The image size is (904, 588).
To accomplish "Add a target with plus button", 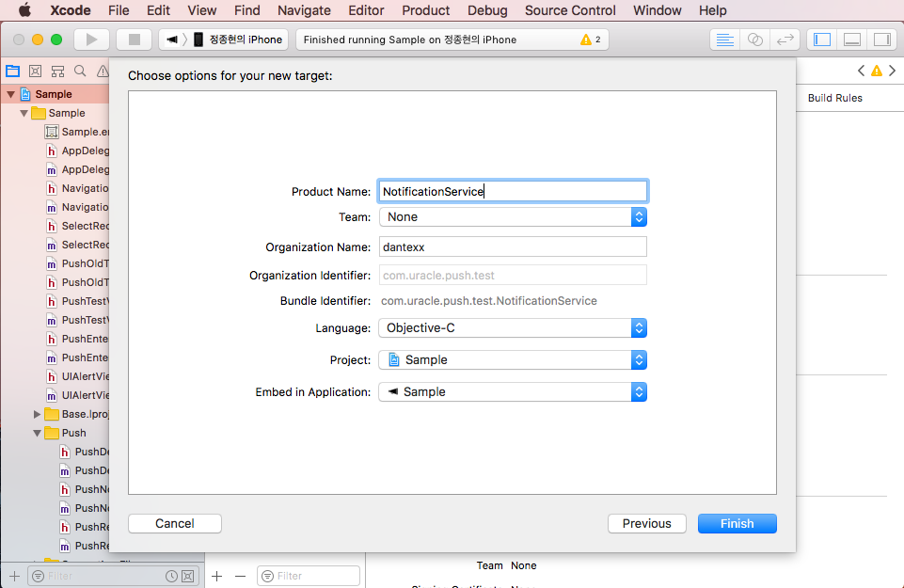I will click(216, 576).
